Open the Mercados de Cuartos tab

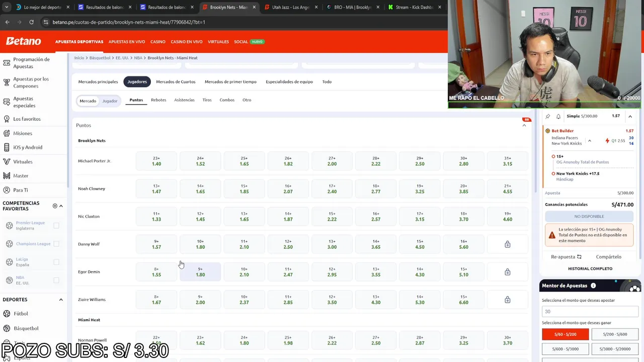[176, 81]
